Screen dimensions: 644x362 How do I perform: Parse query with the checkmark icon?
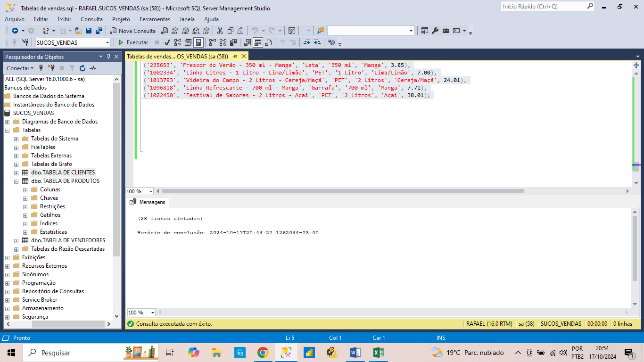[167, 42]
